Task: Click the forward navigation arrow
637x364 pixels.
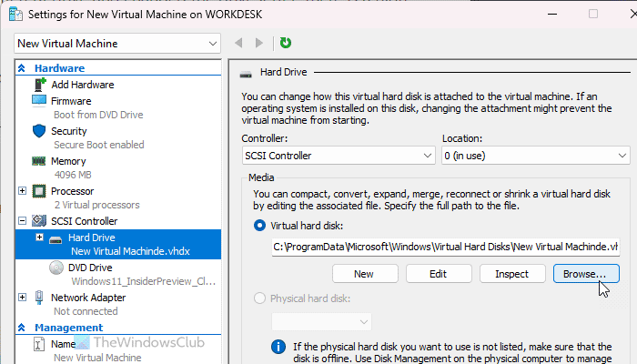Action: (x=258, y=43)
